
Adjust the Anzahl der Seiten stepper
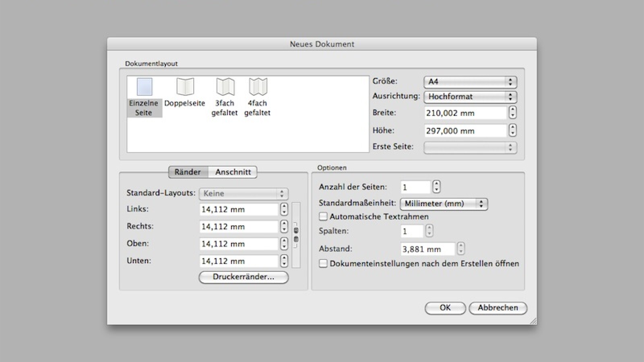click(436, 187)
